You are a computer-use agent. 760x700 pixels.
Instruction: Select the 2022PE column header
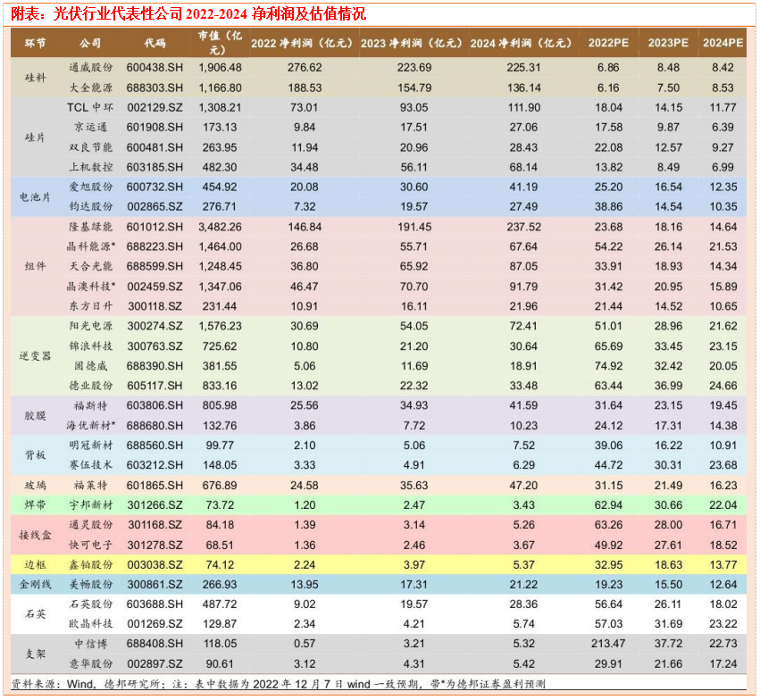(x=608, y=43)
